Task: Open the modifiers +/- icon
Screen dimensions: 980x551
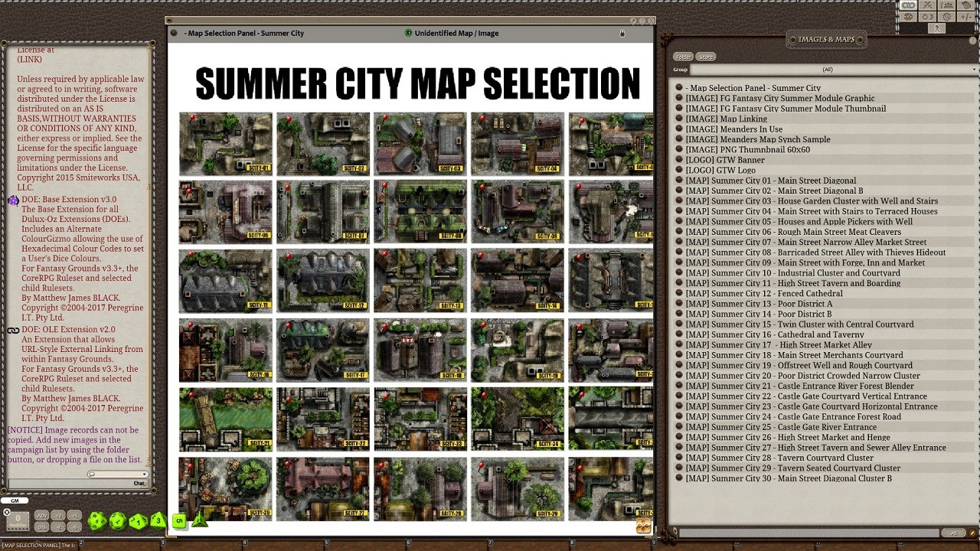Action: [x=966, y=17]
